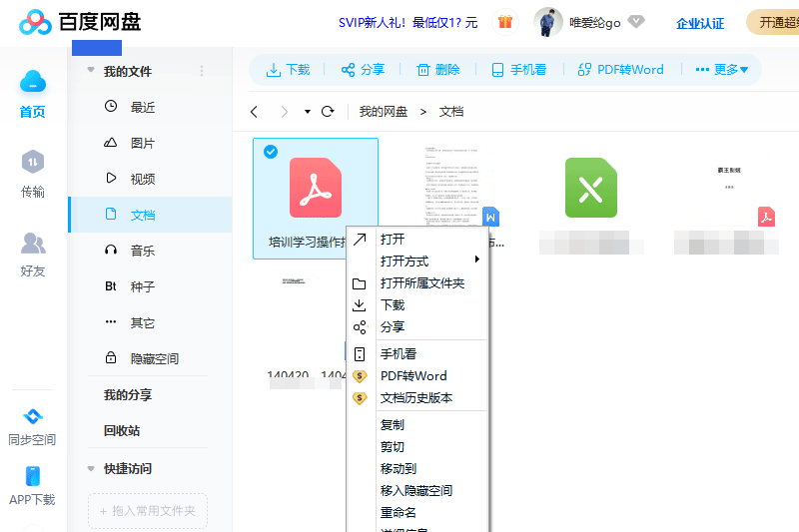Click the Baidu Netdisk logo
Image resolution: width=799 pixels, height=532 pixels.
coord(80,22)
